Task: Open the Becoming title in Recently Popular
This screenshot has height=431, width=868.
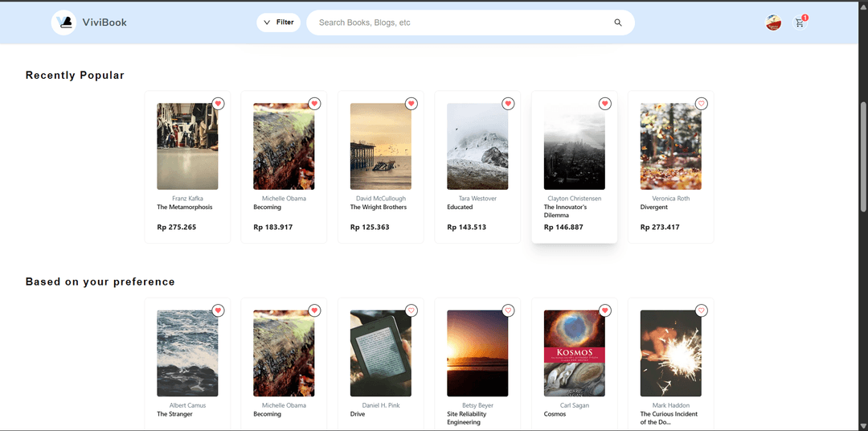Action: pyautogui.click(x=268, y=207)
